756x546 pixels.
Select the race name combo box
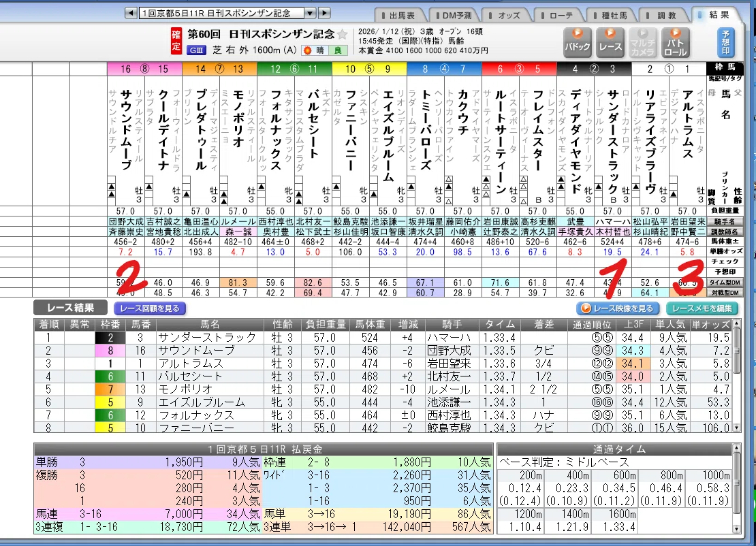222,13
